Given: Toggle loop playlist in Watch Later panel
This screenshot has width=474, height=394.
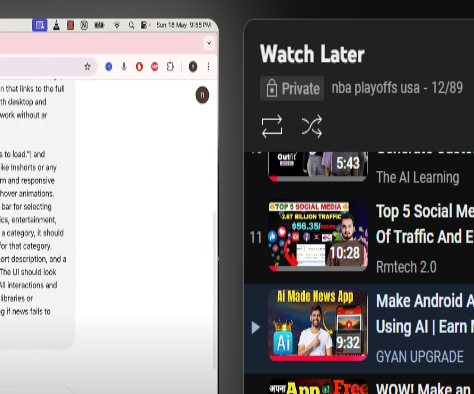Looking at the screenshot, I should (272, 127).
